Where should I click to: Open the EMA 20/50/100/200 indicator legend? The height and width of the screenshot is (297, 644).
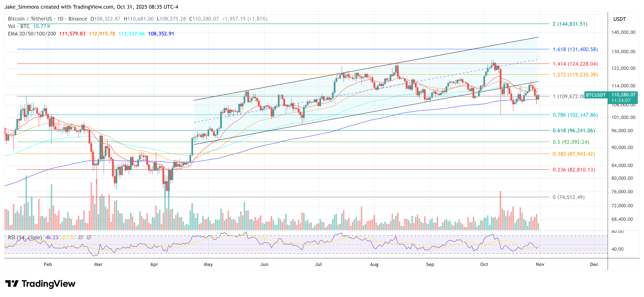coord(32,34)
